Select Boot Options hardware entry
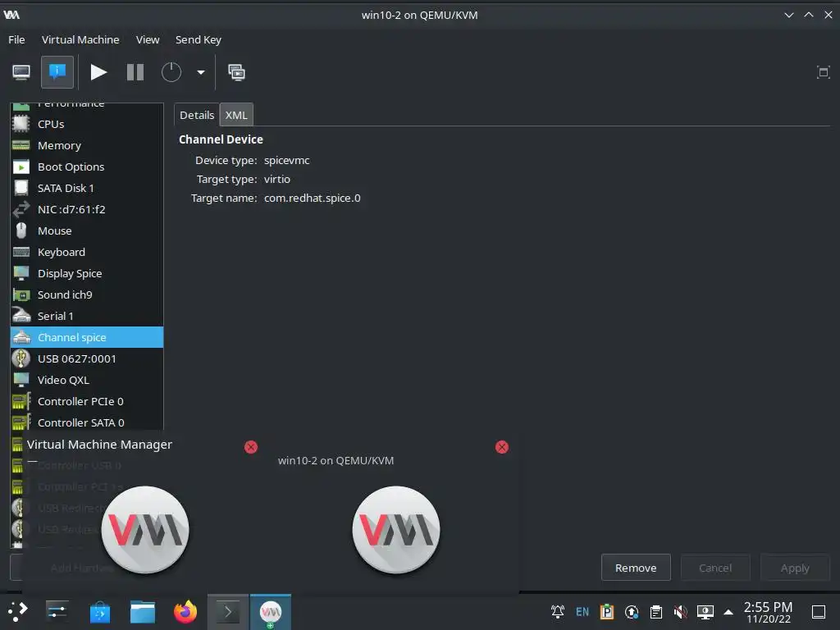The width and height of the screenshot is (840, 630). point(87,167)
